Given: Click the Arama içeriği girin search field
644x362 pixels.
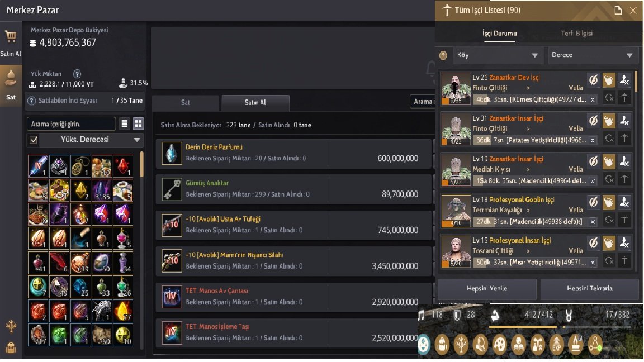Looking at the screenshot, I should pyautogui.click(x=71, y=124).
